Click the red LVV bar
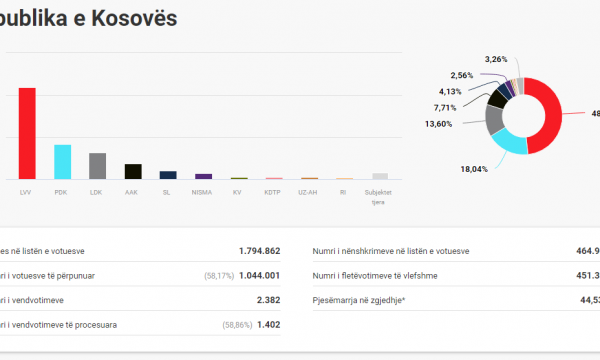 tap(27, 134)
